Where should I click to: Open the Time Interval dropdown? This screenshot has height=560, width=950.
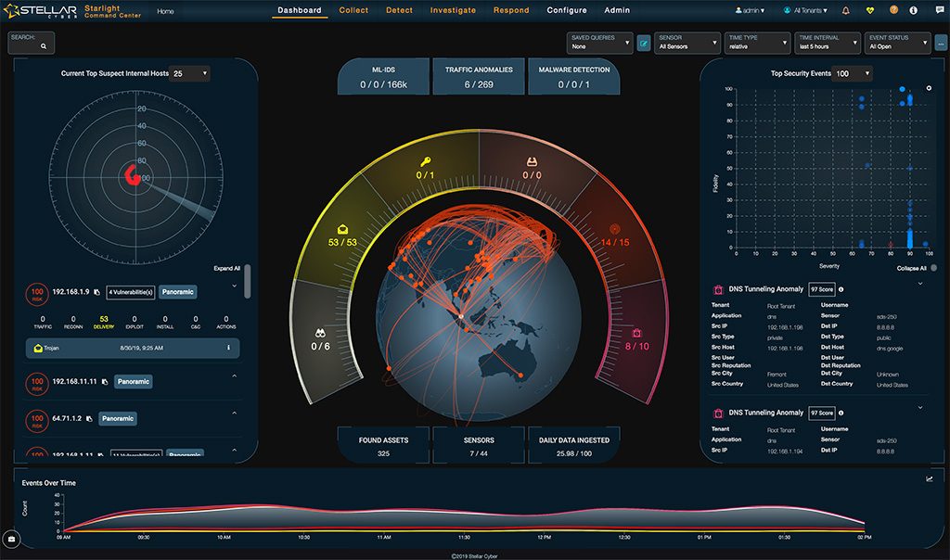coord(827,43)
